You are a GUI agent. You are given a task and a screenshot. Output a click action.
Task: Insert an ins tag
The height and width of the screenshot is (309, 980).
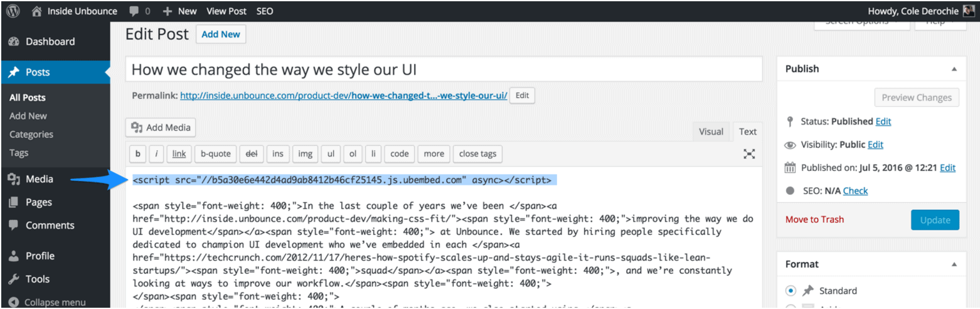[278, 153]
